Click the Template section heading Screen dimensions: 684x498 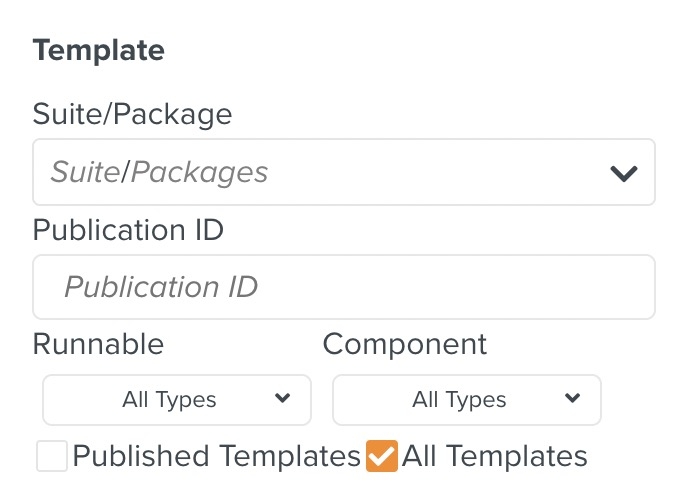point(98,50)
